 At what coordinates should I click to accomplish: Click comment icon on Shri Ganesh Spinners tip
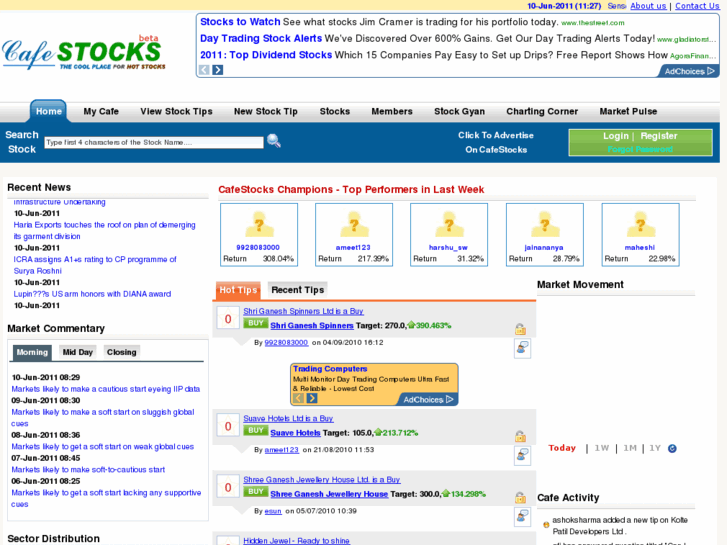523,348
